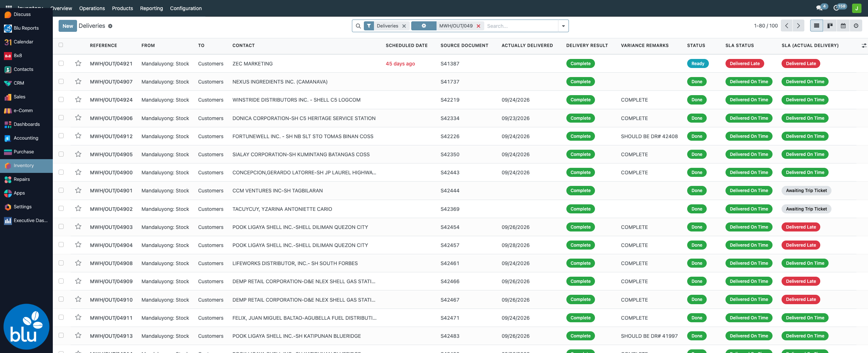Remove the MWH/OUT/049 search facet
Image resolution: width=868 pixels, height=353 pixels.
[478, 26]
